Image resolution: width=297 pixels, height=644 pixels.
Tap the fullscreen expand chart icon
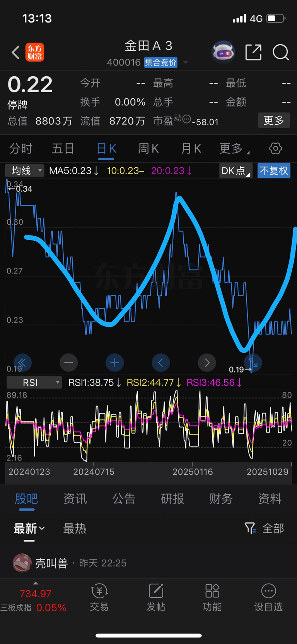pyautogui.click(x=253, y=363)
